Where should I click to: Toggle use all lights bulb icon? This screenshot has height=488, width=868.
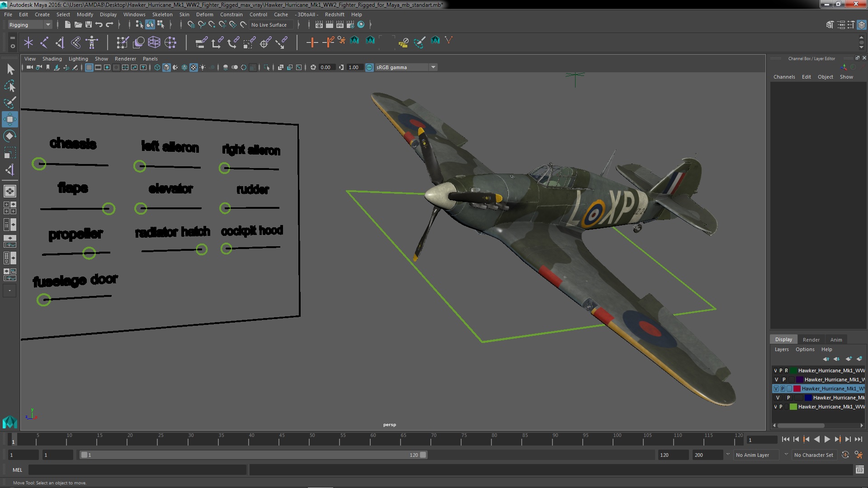point(203,67)
